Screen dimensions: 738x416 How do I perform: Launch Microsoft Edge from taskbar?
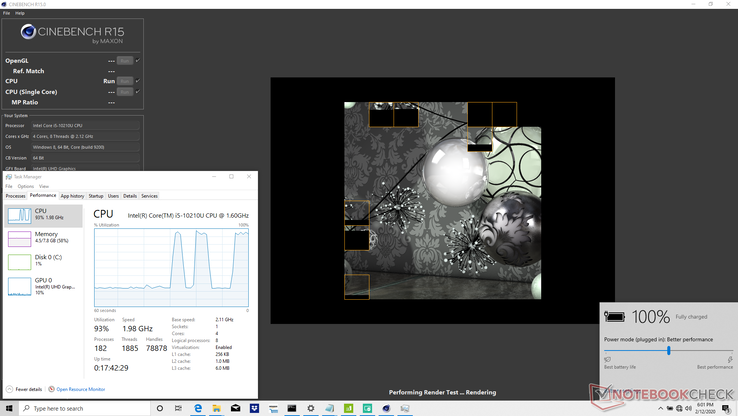[198, 408]
